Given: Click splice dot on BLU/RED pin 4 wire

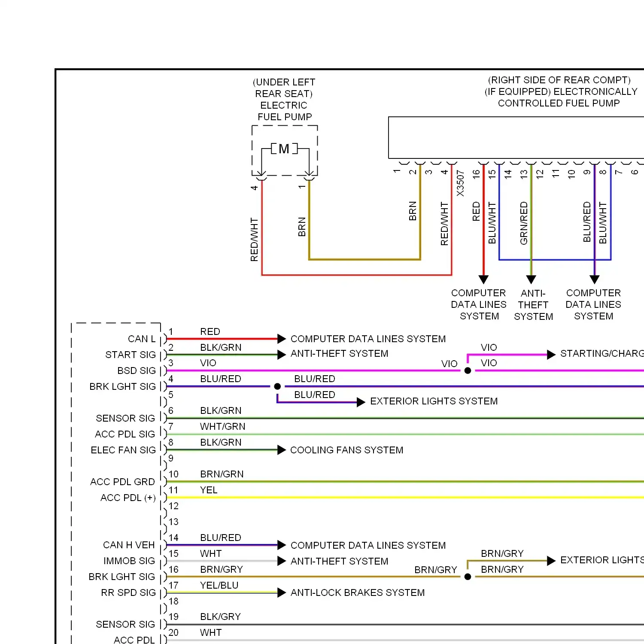Looking at the screenshot, I should pyautogui.click(x=277, y=386).
